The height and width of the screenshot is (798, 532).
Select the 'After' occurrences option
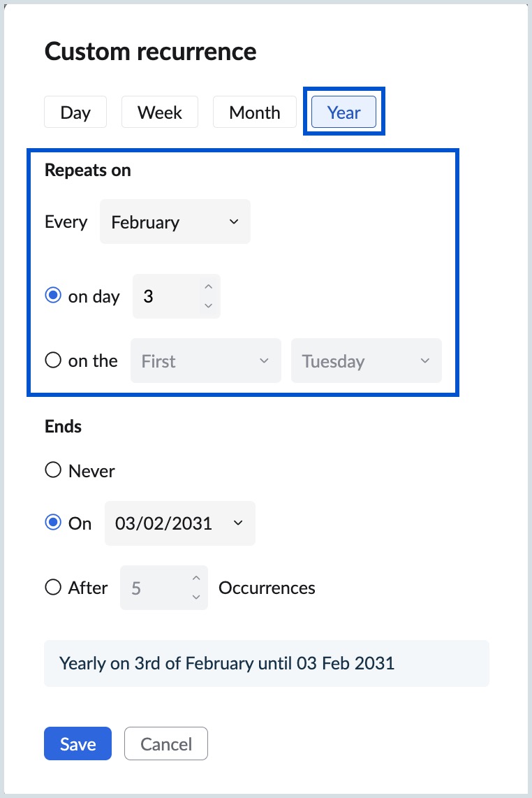pyautogui.click(x=52, y=587)
